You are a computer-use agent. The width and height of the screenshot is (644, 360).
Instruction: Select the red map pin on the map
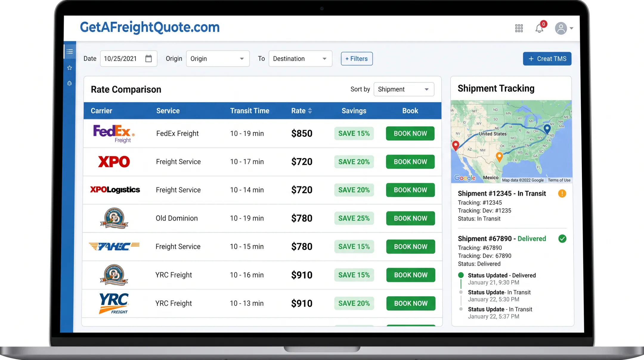point(456,145)
